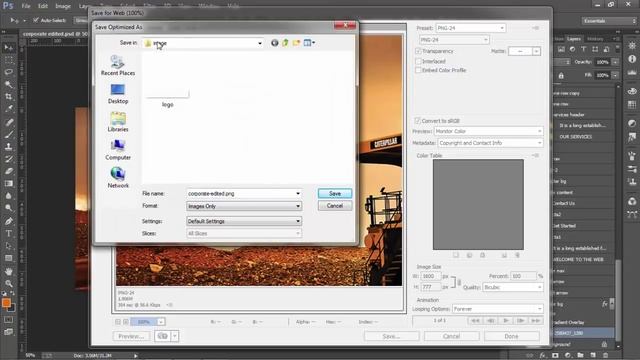Click the Change Screen Mode icon
The width and height of the screenshot is (640, 360).
click(x=9, y=332)
